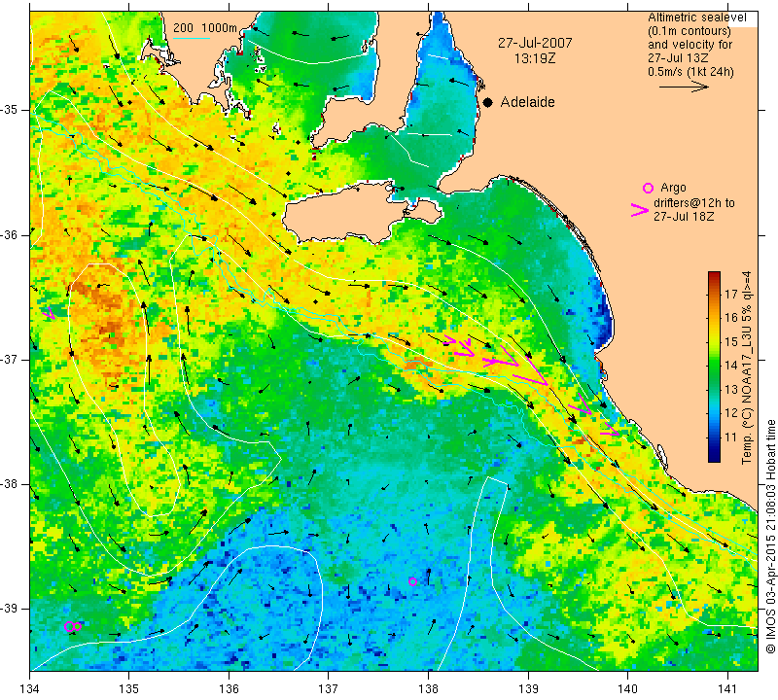
Task: Click the magenta Argo legend circle
Action: 648,188
